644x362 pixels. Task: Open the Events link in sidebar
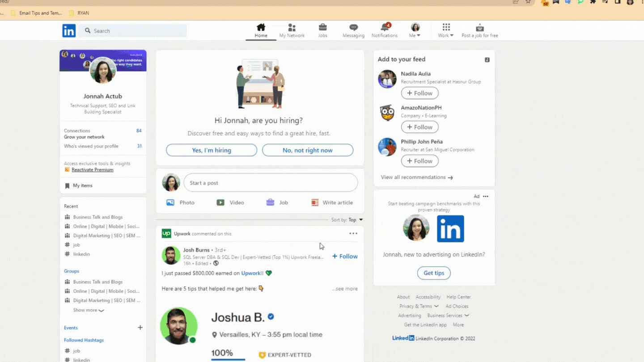click(x=71, y=328)
